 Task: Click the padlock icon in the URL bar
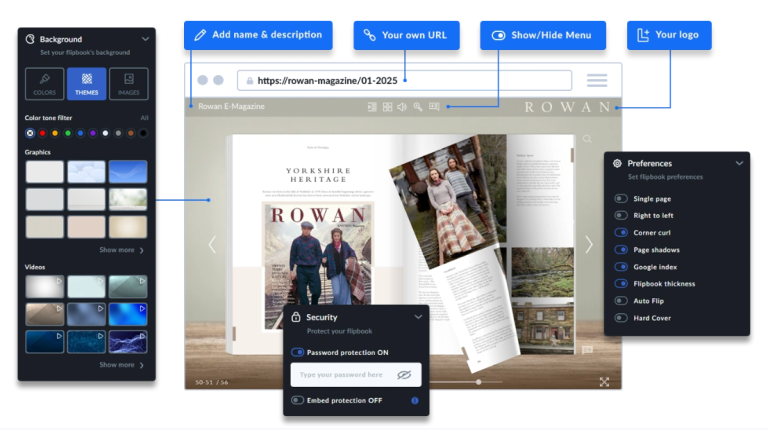point(250,81)
